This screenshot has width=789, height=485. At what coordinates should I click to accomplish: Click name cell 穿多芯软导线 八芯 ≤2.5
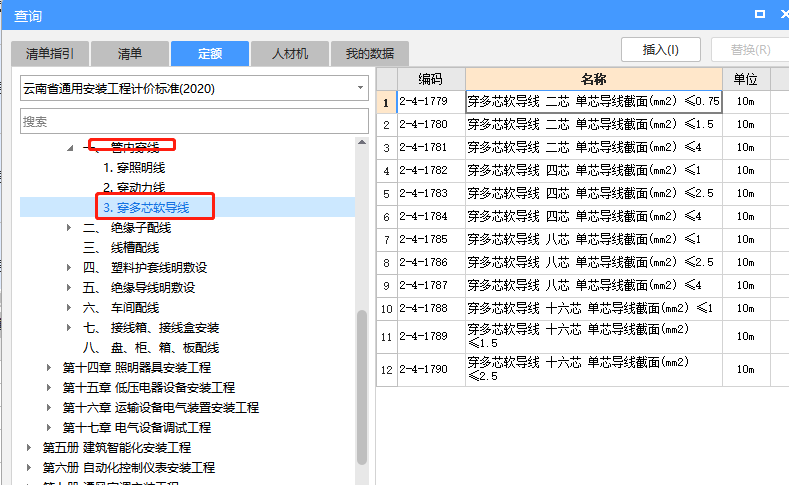pyautogui.click(x=594, y=263)
